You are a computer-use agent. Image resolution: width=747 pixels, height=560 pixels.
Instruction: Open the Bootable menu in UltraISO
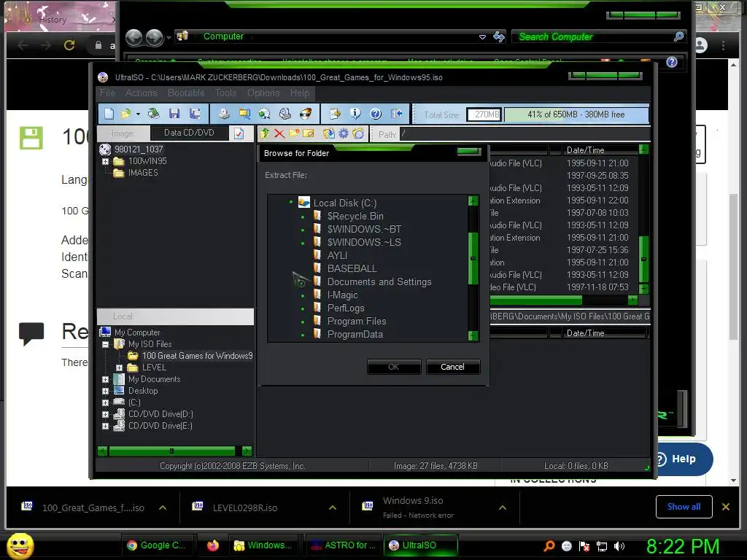(186, 93)
